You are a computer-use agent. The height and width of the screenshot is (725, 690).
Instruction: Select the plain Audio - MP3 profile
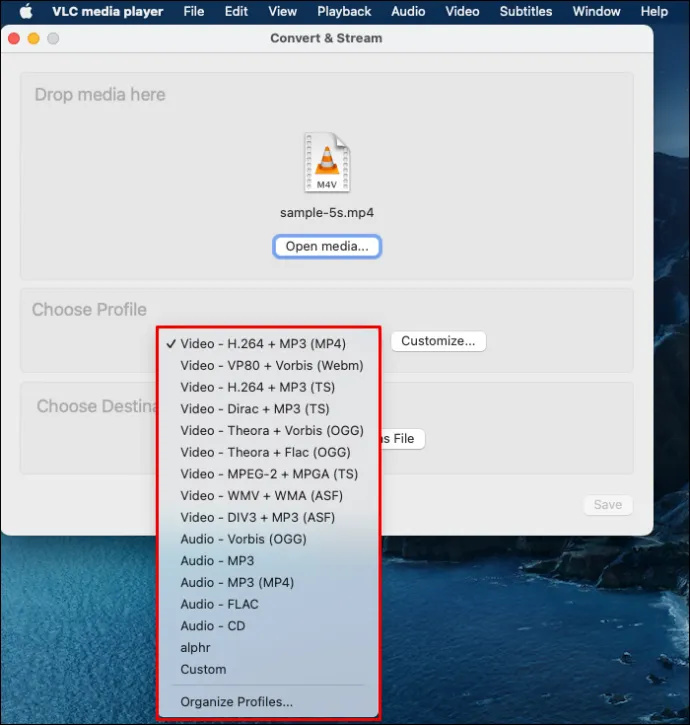click(268, 561)
